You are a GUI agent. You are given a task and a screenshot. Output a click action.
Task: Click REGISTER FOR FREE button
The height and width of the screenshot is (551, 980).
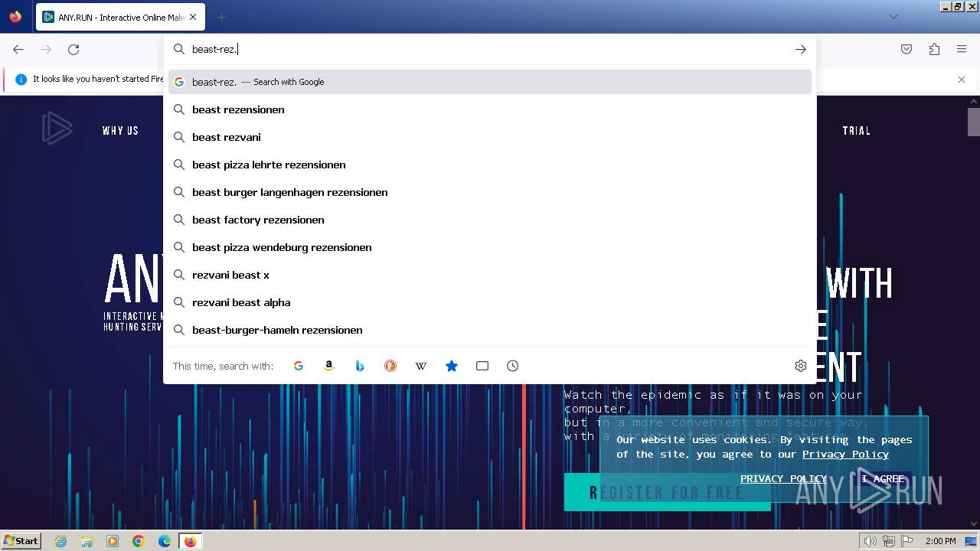pos(667,492)
